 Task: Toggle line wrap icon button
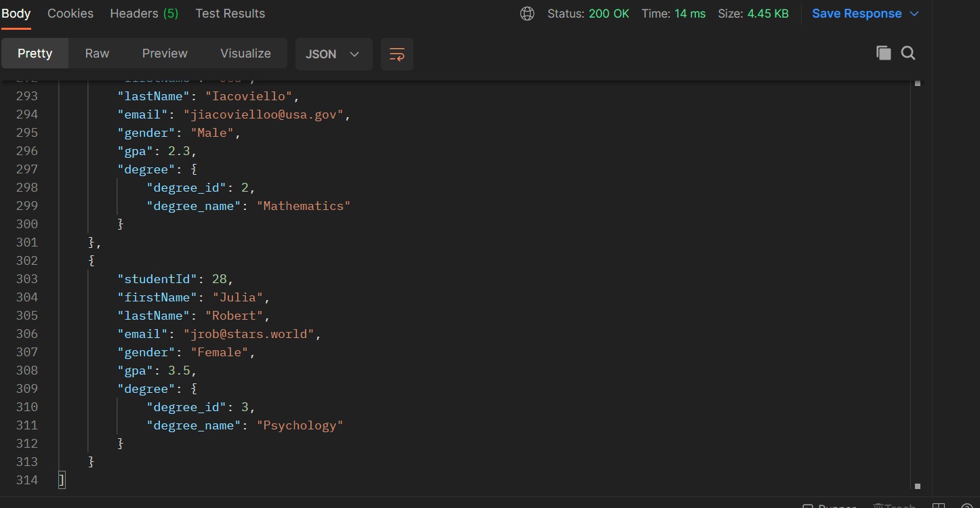397,54
